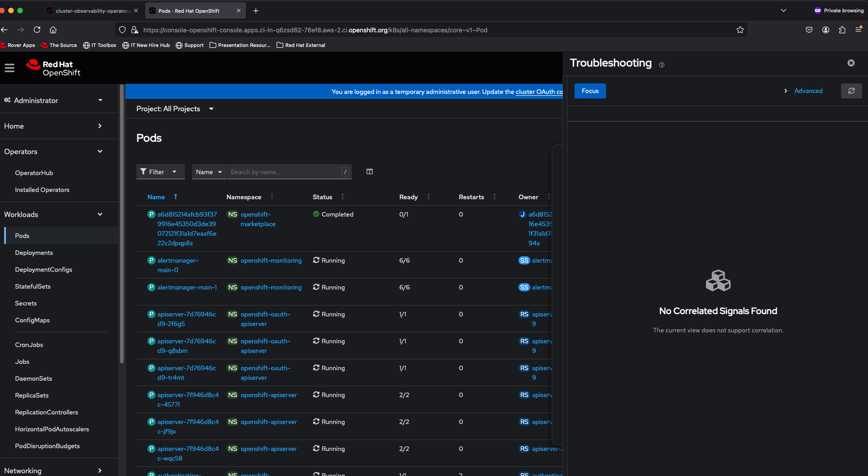
Task: Expand the Advanced section
Action: click(x=808, y=91)
